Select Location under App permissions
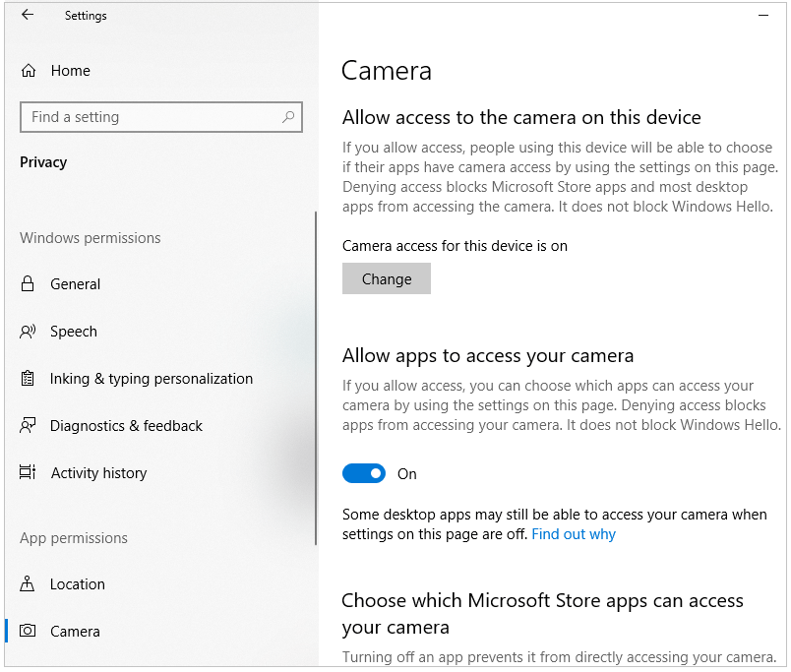 pos(79,583)
